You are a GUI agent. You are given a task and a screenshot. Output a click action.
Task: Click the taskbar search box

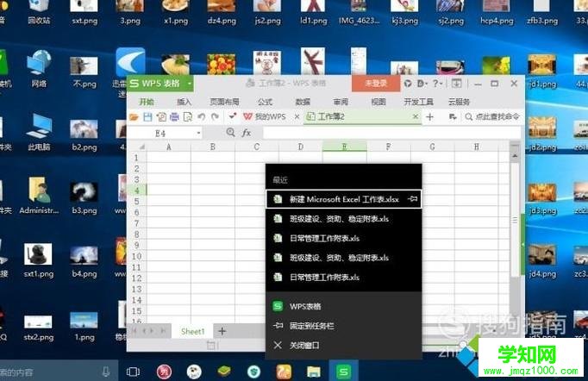point(58,372)
